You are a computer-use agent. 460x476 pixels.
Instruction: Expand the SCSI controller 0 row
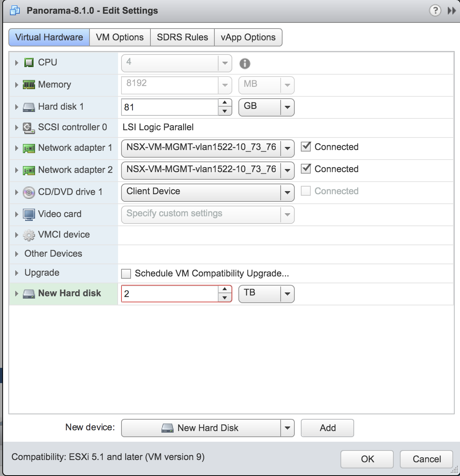[16, 128]
